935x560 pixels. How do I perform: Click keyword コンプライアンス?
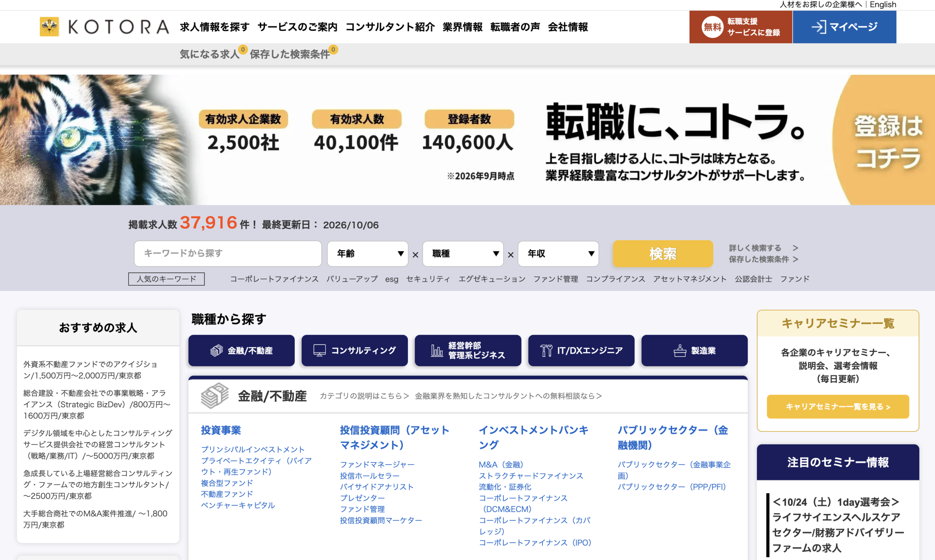point(615,279)
